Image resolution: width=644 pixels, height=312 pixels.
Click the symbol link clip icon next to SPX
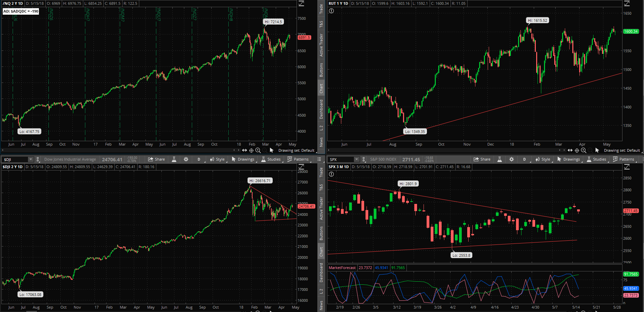364,159
